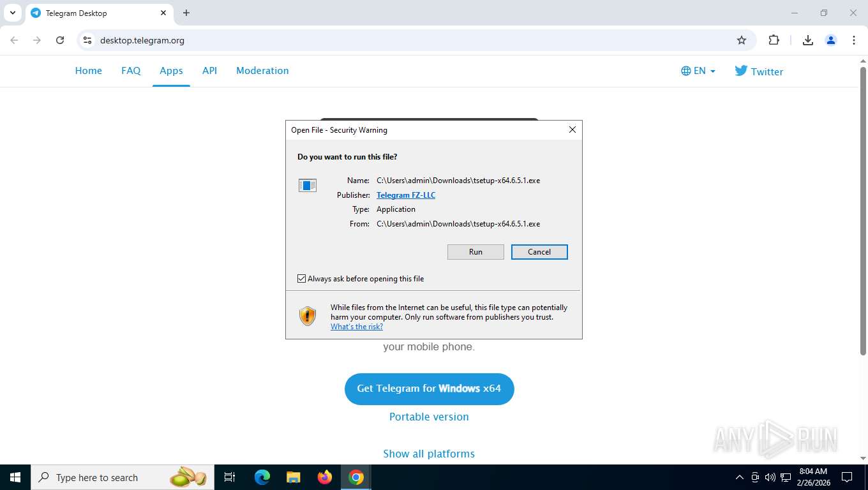Click the volume speaker tray icon
Image resolution: width=868 pixels, height=490 pixels.
pos(770,477)
